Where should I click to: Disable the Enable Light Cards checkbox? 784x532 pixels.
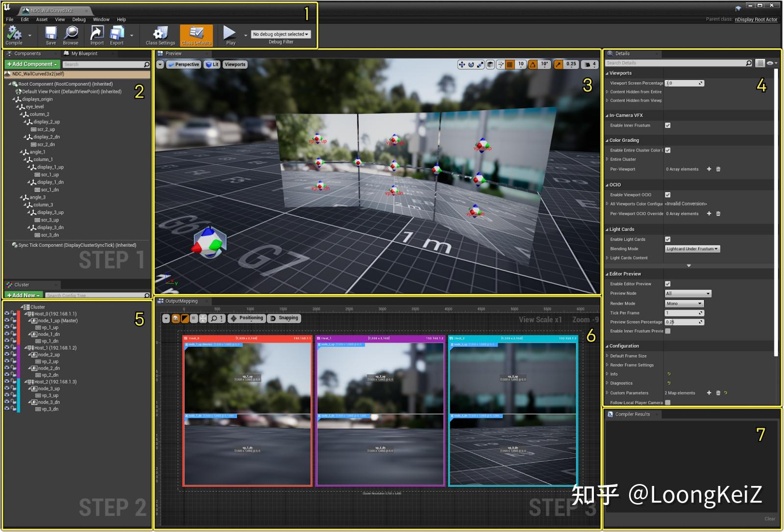click(x=667, y=239)
